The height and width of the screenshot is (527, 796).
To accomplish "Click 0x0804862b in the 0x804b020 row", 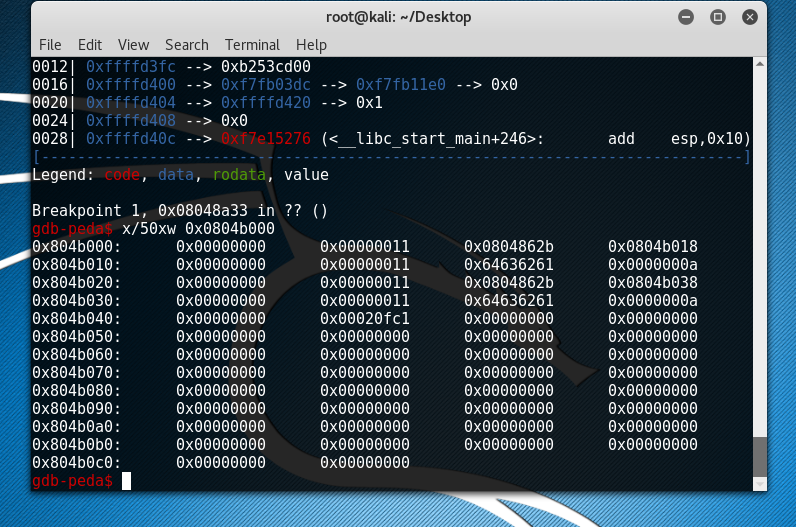I will click(509, 283).
